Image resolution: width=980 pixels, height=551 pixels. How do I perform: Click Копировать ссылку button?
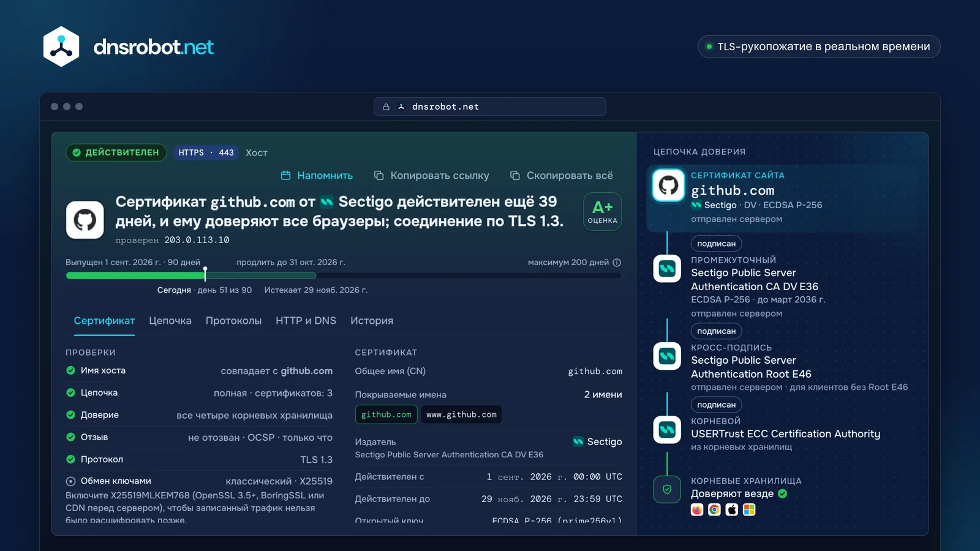click(x=431, y=176)
